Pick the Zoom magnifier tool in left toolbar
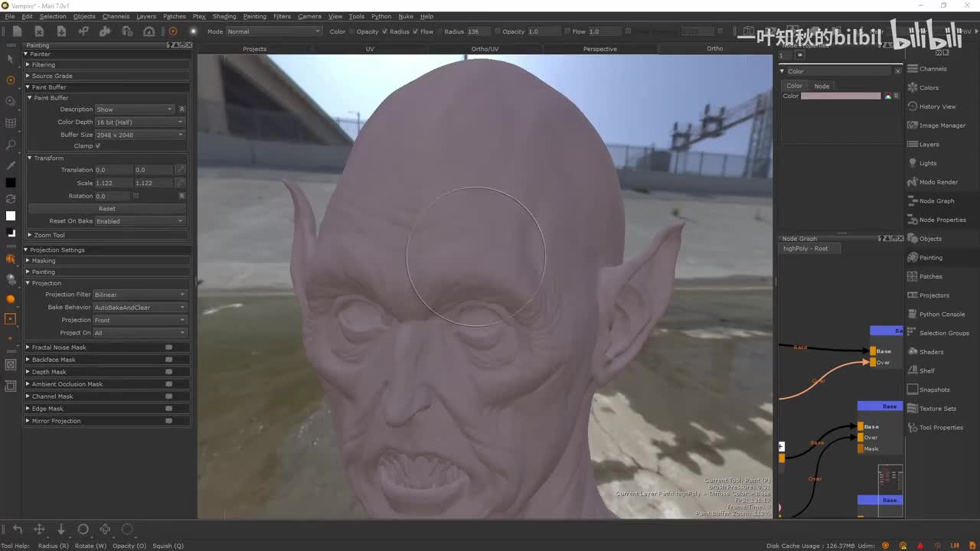The width and height of the screenshot is (980, 551). [11, 144]
